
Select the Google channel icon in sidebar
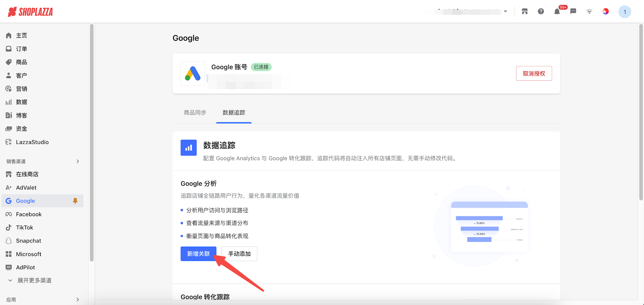[x=9, y=201]
